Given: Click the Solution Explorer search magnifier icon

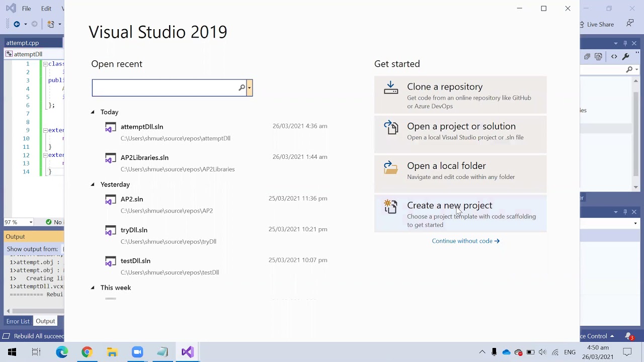Looking at the screenshot, I should point(629,69).
